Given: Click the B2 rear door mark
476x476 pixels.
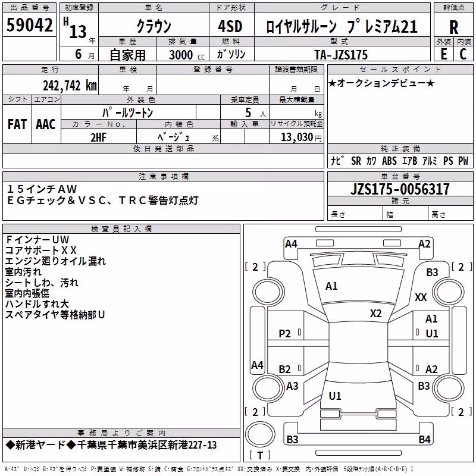Looking at the screenshot, I should pyautogui.click(x=285, y=369).
